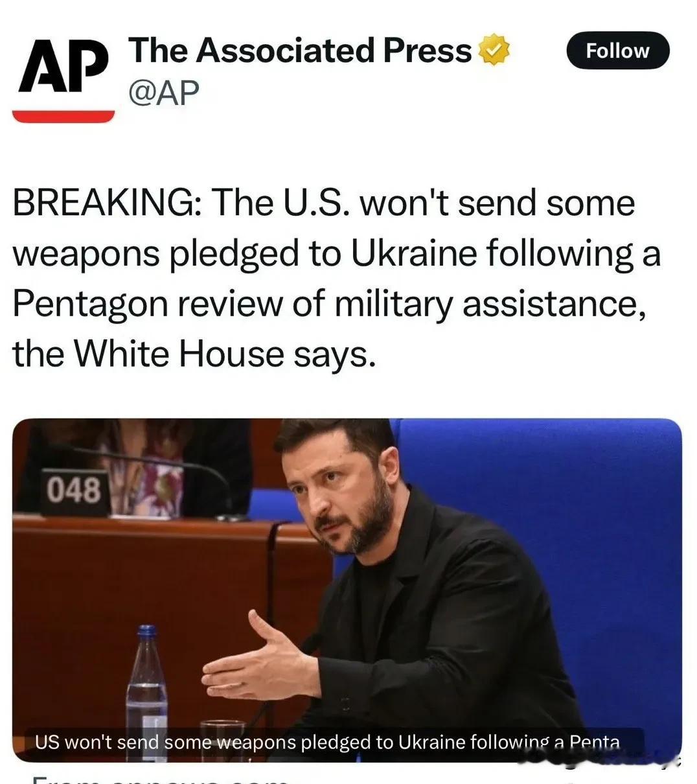Click the word Ukraine in tweet text
Image resolution: width=697 pixels, height=784 pixels.
click(414, 253)
